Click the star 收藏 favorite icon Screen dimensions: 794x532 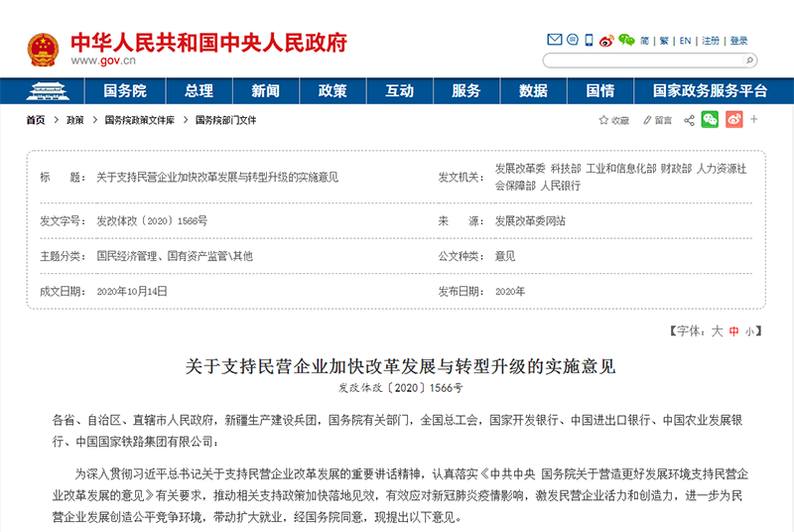coord(613,120)
